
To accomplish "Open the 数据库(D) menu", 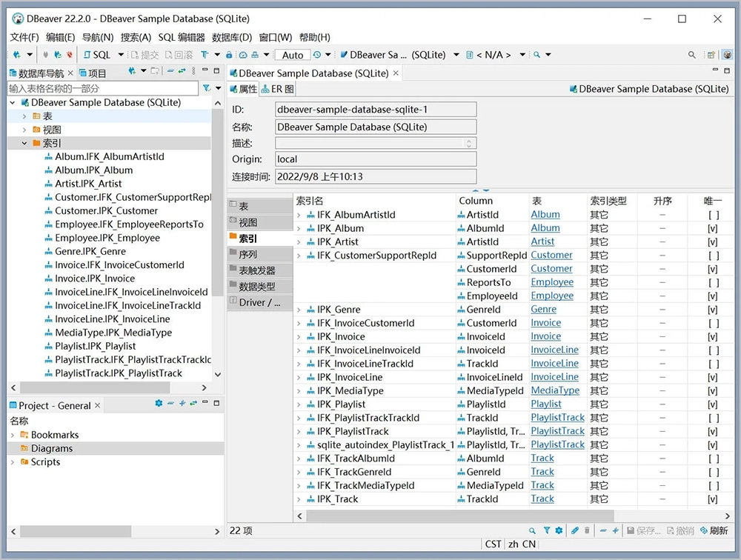I will pos(231,37).
